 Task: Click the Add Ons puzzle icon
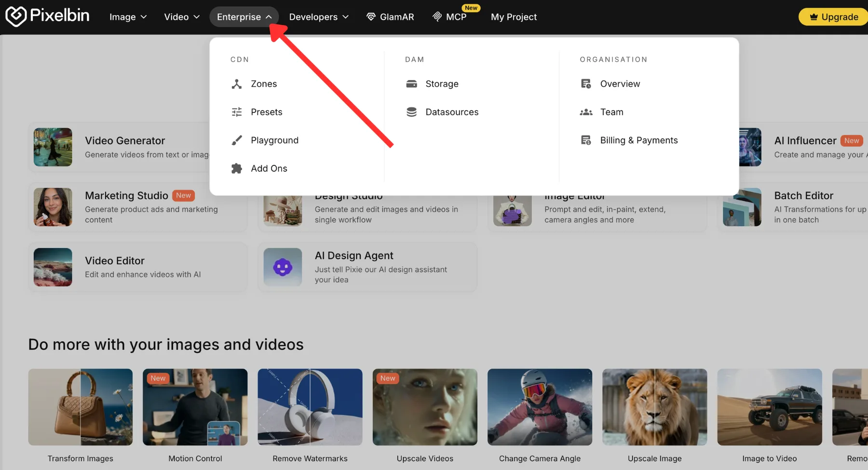(236, 168)
